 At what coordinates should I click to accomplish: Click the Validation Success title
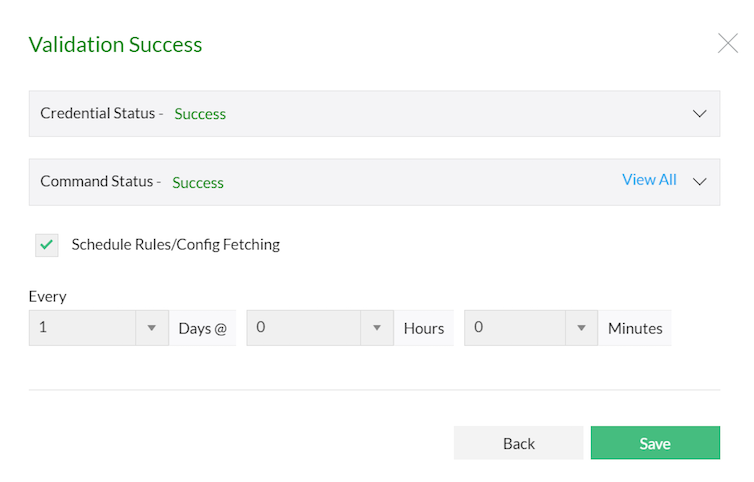115,44
